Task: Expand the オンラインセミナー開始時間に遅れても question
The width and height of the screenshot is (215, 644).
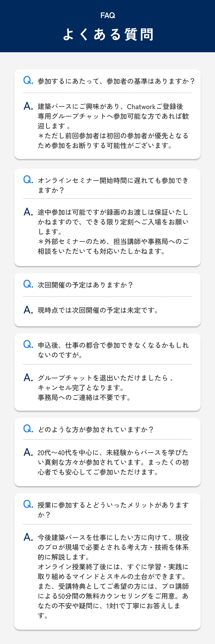Action: (113, 185)
